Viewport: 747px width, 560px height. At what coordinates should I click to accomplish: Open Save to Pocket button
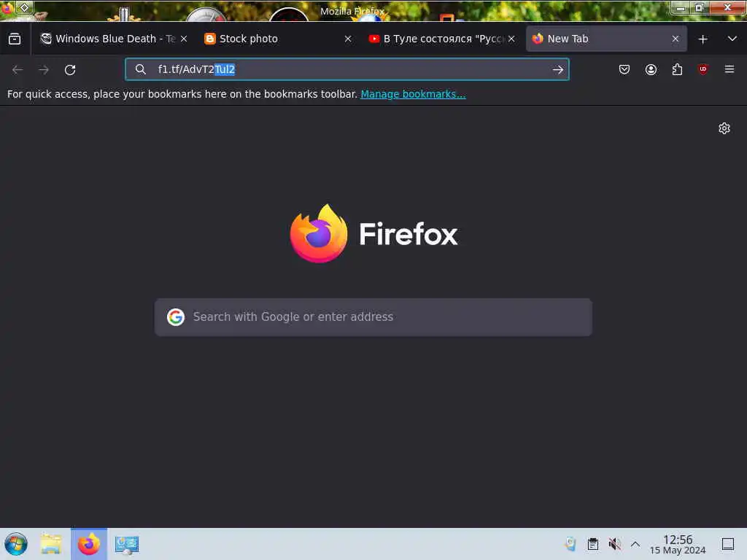pos(624,69)
